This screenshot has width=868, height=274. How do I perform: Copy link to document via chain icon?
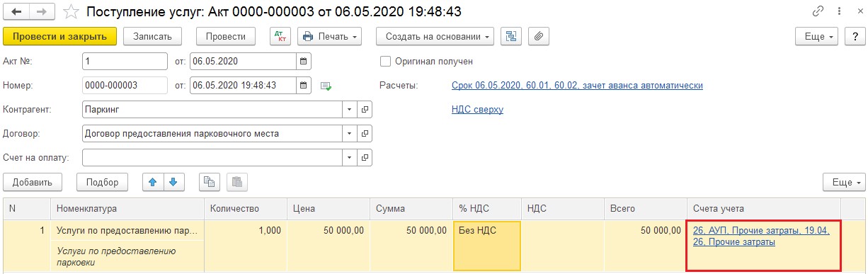click(819, 12)
